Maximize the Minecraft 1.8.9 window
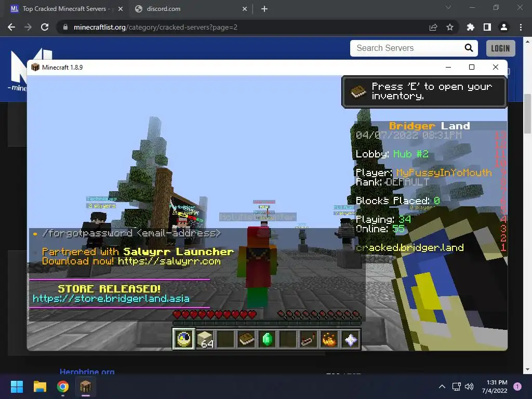This screenshot has width=532, height=399. click(x=472, y=67)
